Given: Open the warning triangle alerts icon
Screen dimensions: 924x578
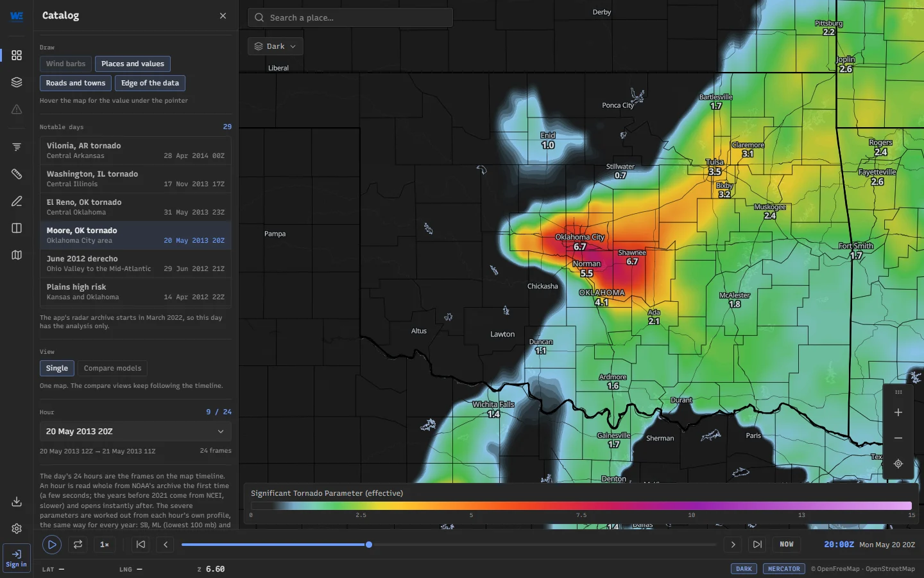Looking at the screenshot, I should 17,109.
